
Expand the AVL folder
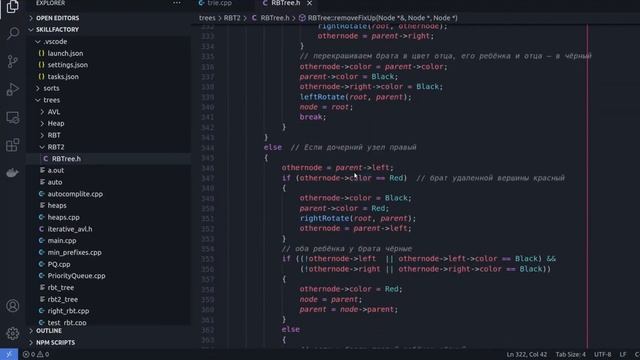tap(53, 112)
